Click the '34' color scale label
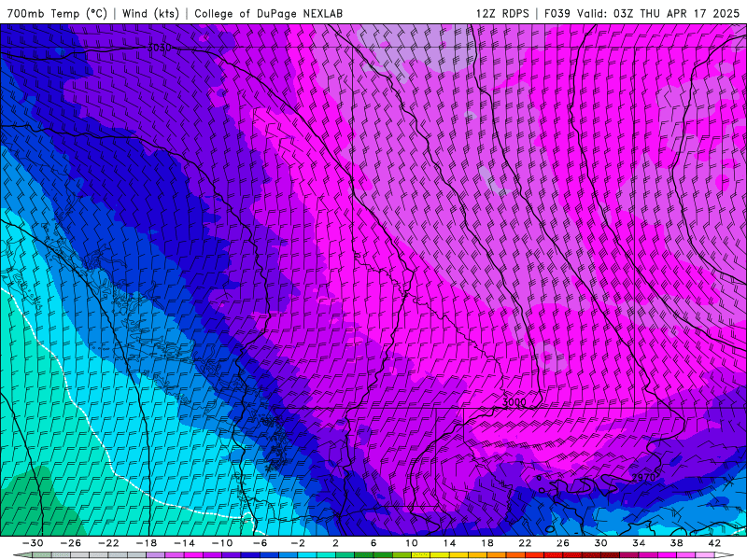This screenshot has height=560, width=747. [639, 543]
